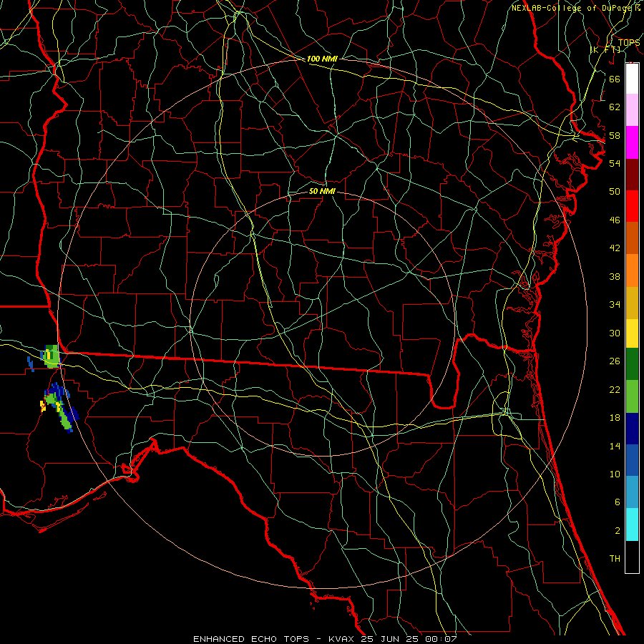Click the light blue legend swatch

point(632,492)
